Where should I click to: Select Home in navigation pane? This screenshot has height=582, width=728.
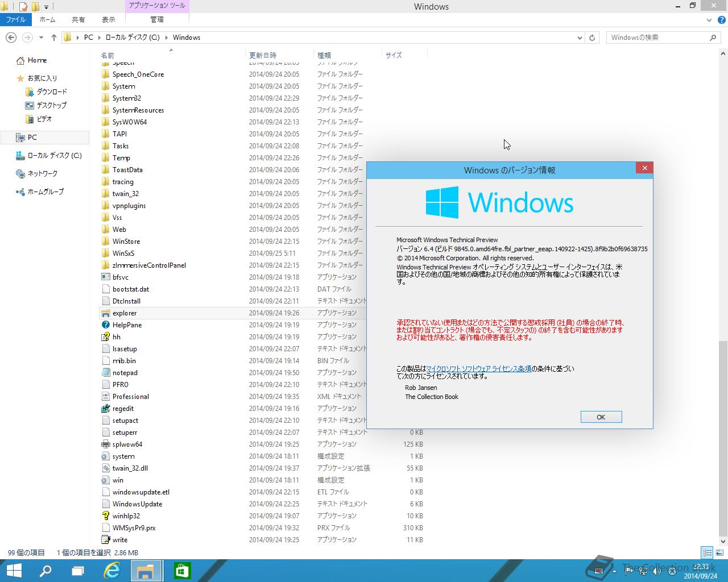tap(37, 60)
